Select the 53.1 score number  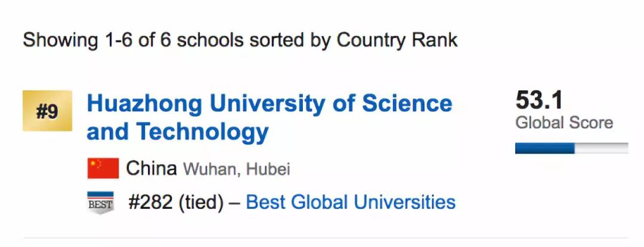(539, 100)
